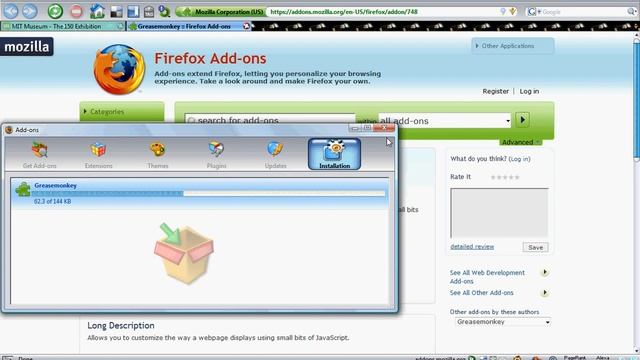Image resolution: width=640 pixels, height=360 pixels.
Task: Click the Mozilla Corporation (US) site identity badge
Action: 221,12
